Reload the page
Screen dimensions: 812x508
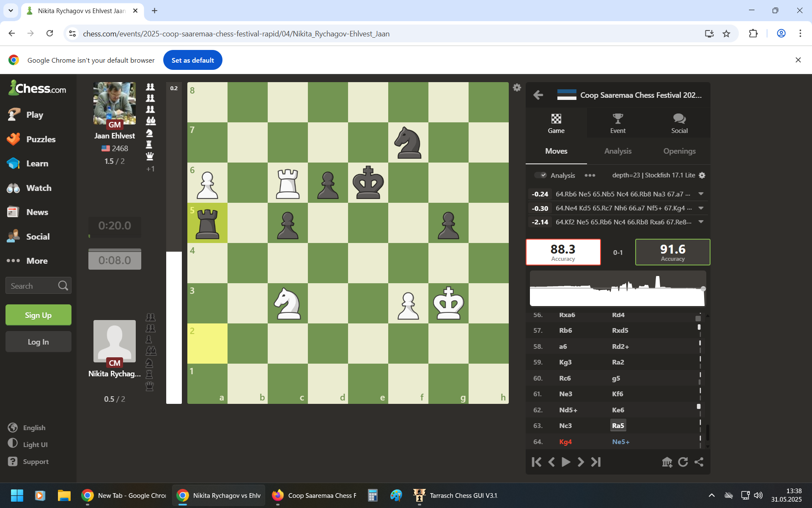coord(49,33)
